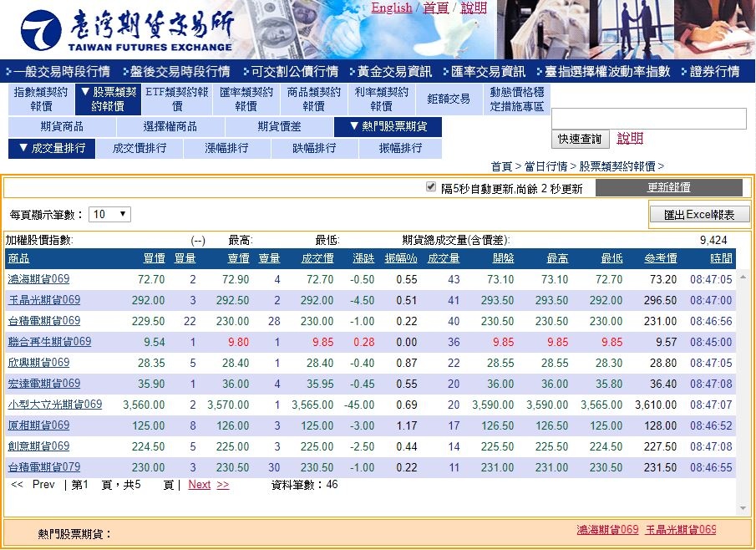Show 跌幅排行 ranking
This screenshot has width=756, height=550.
[314, 148]
